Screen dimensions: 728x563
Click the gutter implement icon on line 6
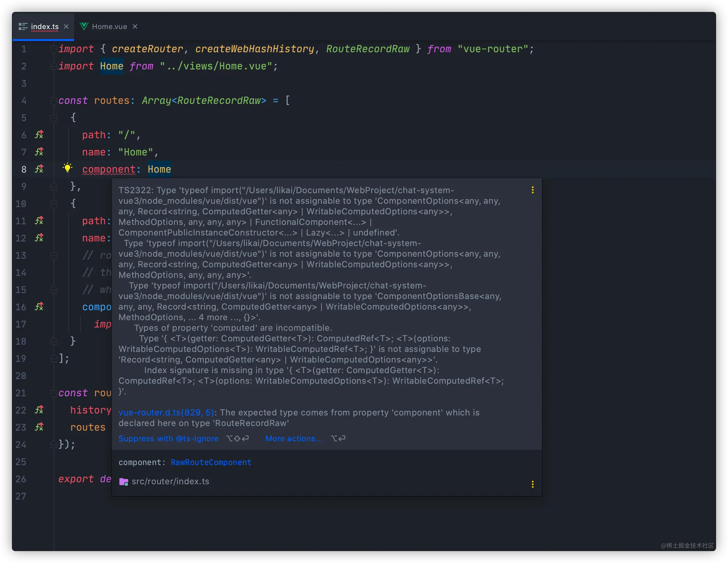click(x=39, y=135)
